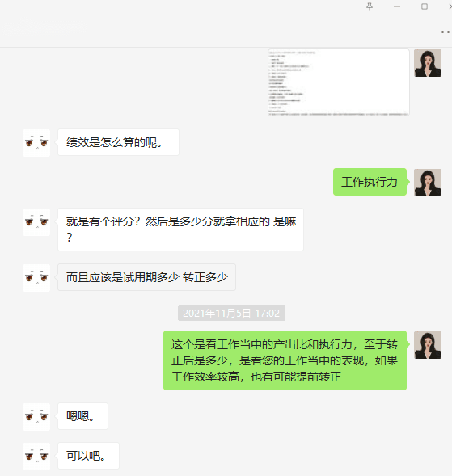Click the message 而且应该是试用期多少 转正多少

146,277
